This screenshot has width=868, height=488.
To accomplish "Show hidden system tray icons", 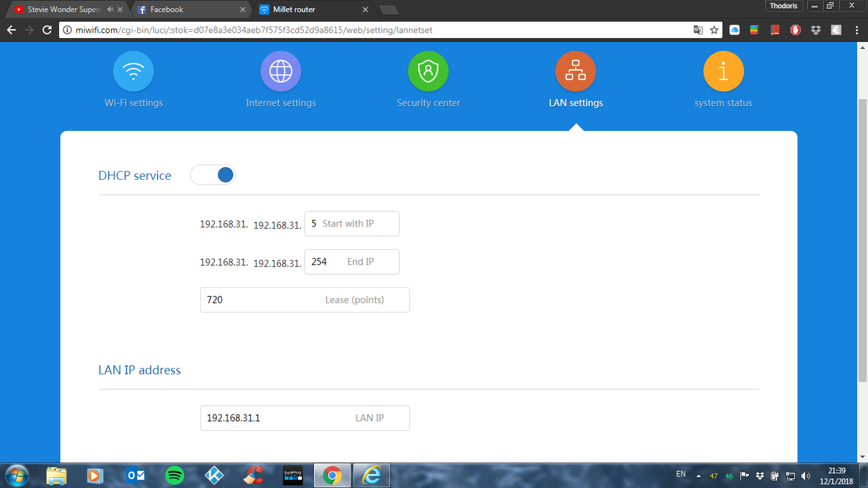I will pyautogui.click(x=698, y=476).
